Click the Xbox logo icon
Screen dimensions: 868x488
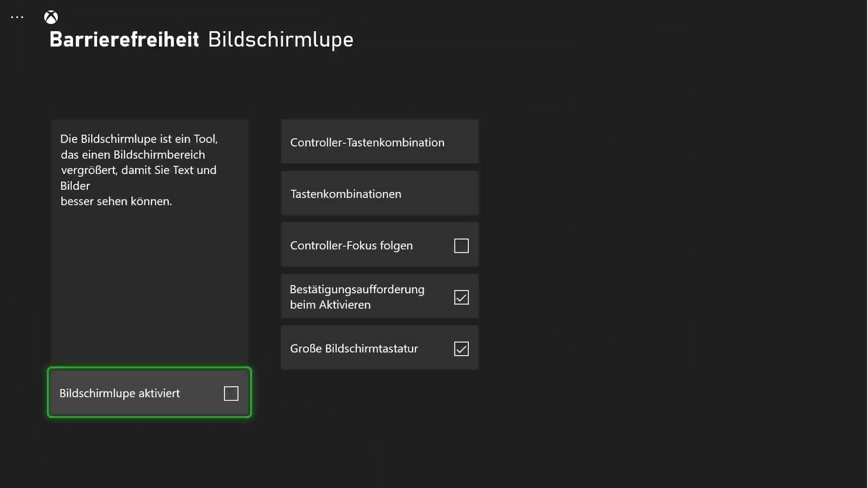pyautogui.click(x=51, y=17)
